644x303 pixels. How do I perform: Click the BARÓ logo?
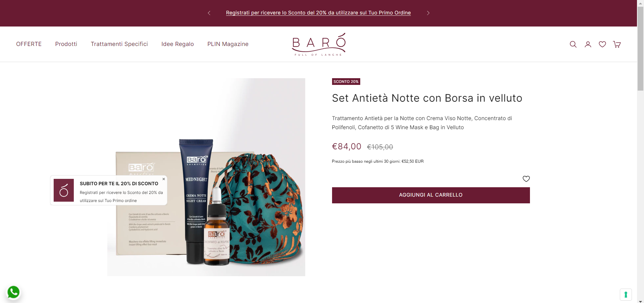319,44
